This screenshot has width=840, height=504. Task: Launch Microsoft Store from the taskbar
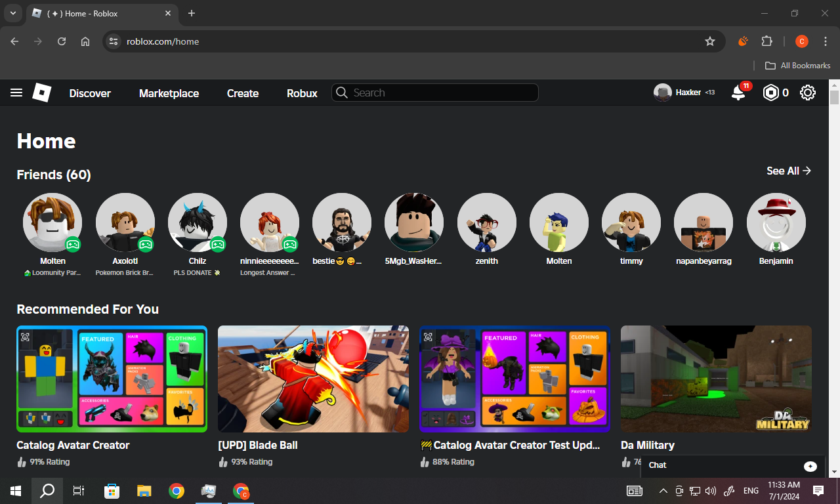click(112, 491)
